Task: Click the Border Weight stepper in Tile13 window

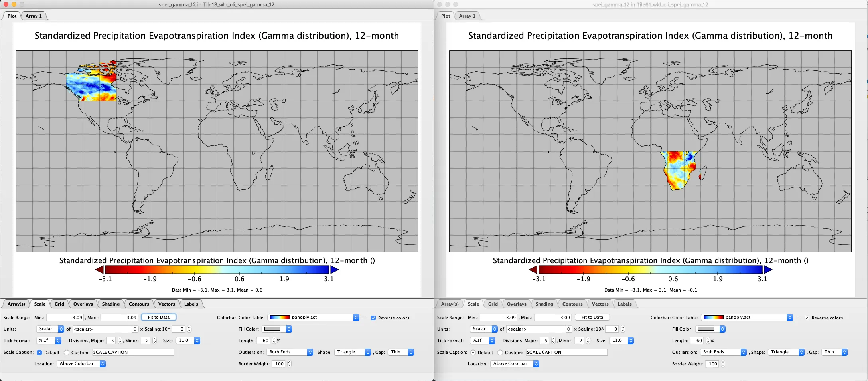Action: (289, 364)
